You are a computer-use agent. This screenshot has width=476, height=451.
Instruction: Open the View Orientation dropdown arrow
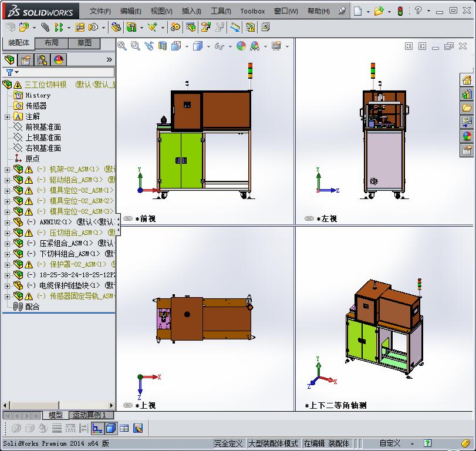(187, 46)
